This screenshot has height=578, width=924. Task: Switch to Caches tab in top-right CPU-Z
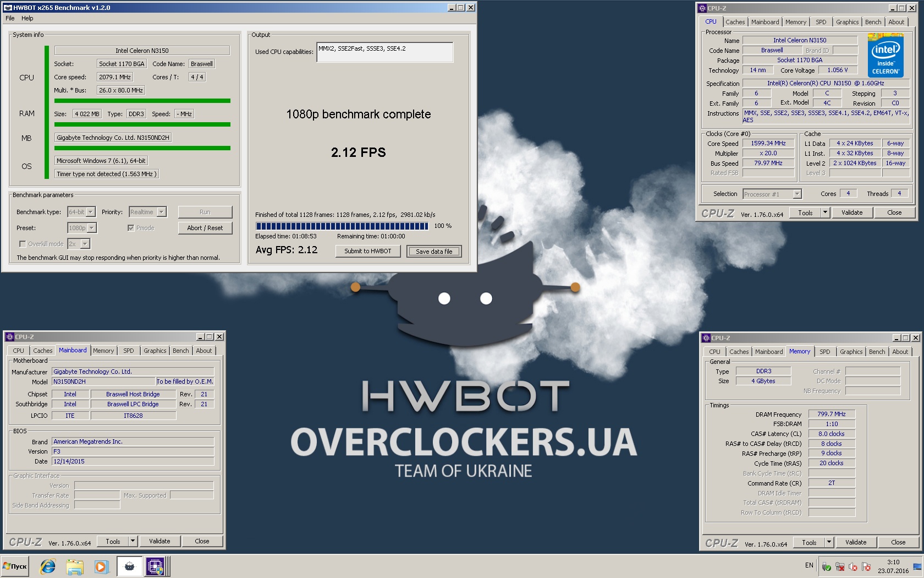[x=735, y=22]
